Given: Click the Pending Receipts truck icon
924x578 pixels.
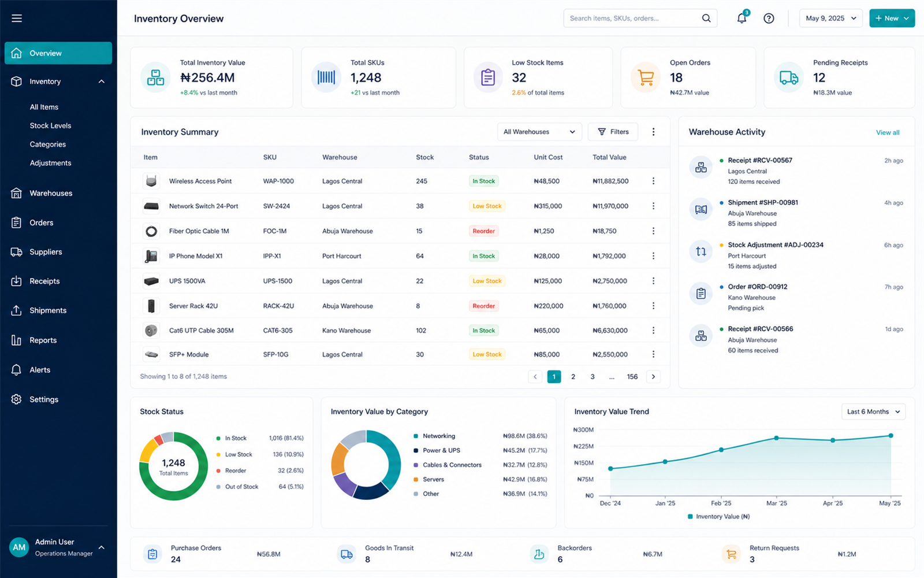Looking at the screenshot, I should coord(789,77).
